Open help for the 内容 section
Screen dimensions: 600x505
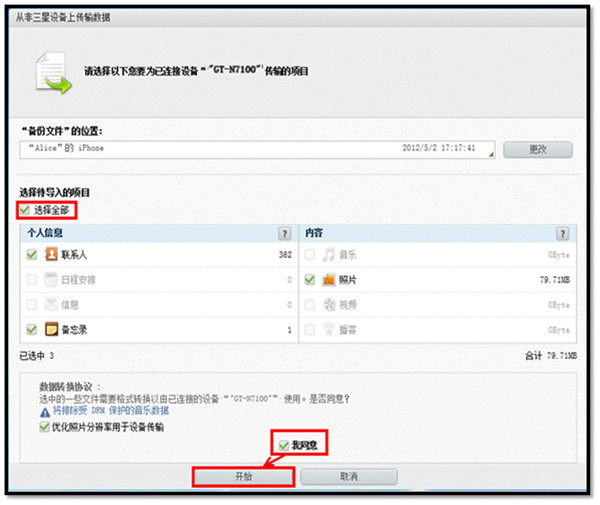562,233
